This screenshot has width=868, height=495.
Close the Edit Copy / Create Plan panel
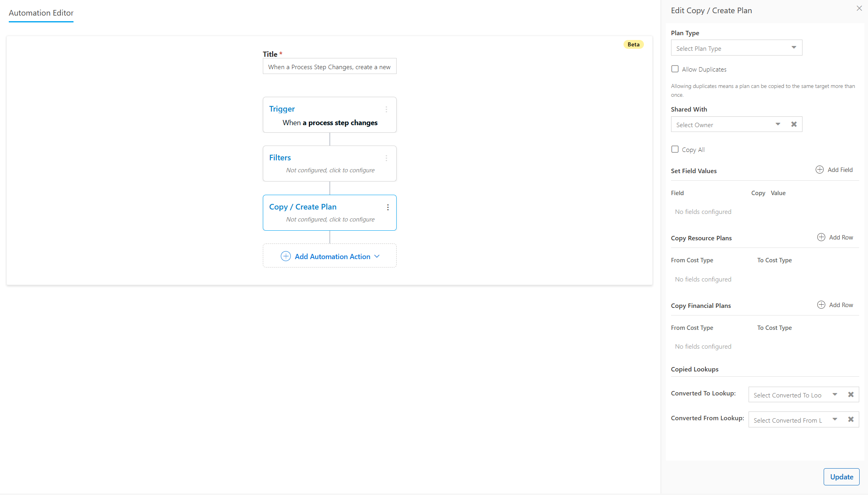859,8
